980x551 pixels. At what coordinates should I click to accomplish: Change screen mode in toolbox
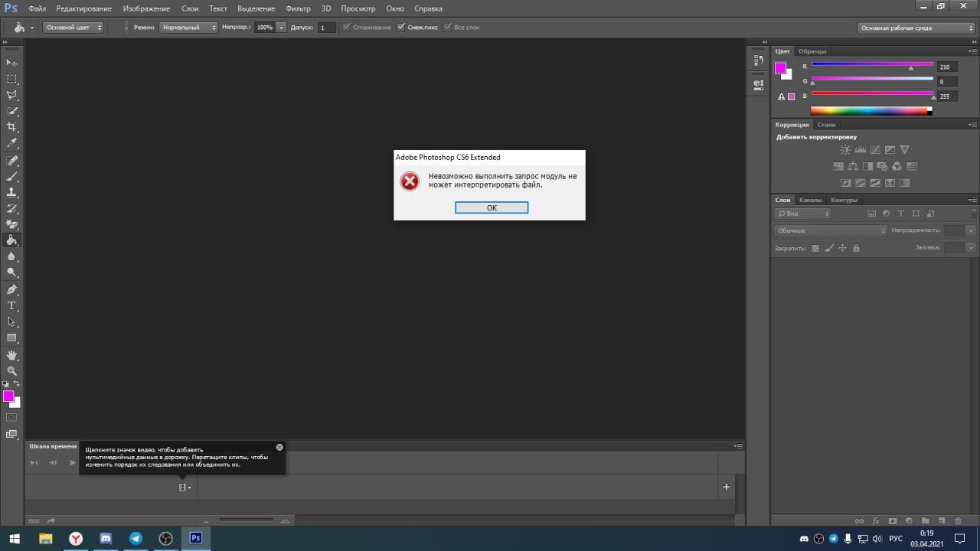(11, 434)
